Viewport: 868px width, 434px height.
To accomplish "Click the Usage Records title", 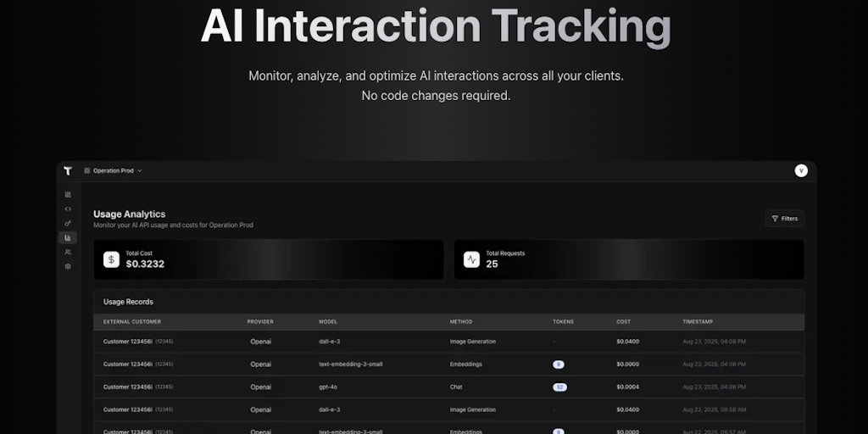I will click(129, 302).
